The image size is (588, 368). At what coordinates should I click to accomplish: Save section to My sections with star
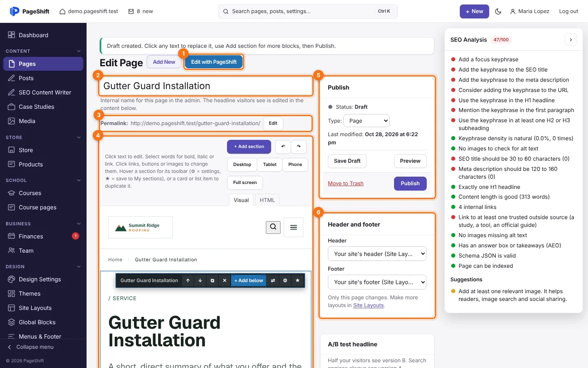[x=297, y=280]
